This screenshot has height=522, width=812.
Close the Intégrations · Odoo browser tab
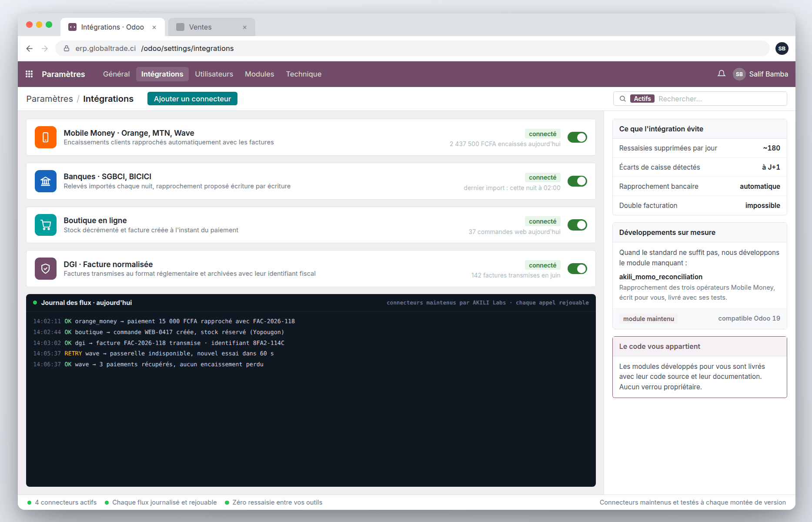click(x=154, y=27)
